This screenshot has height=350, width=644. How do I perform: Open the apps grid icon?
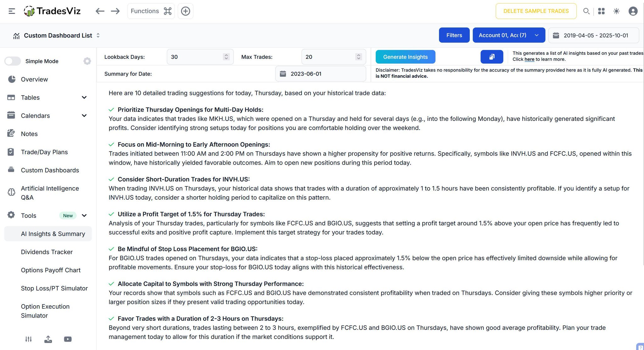click(601, 11)
